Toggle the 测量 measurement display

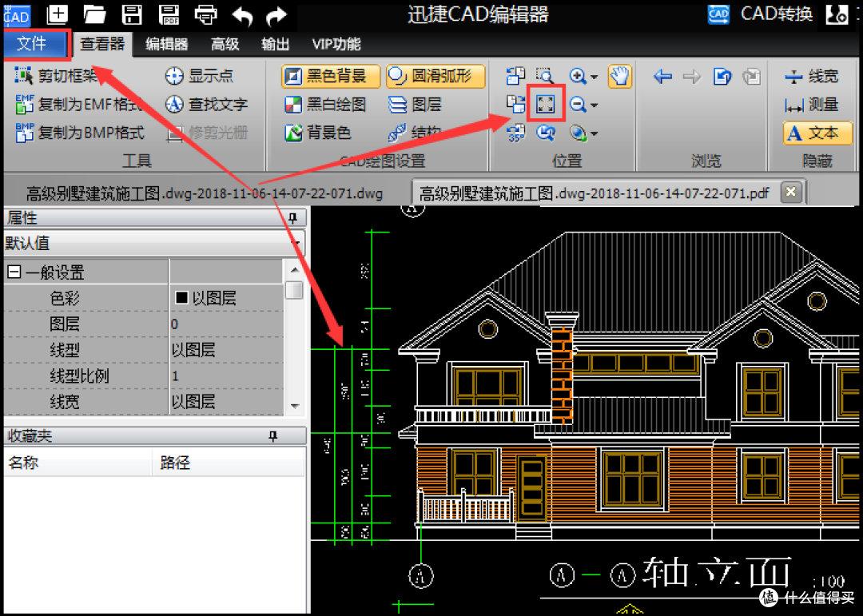pos(813,104)
